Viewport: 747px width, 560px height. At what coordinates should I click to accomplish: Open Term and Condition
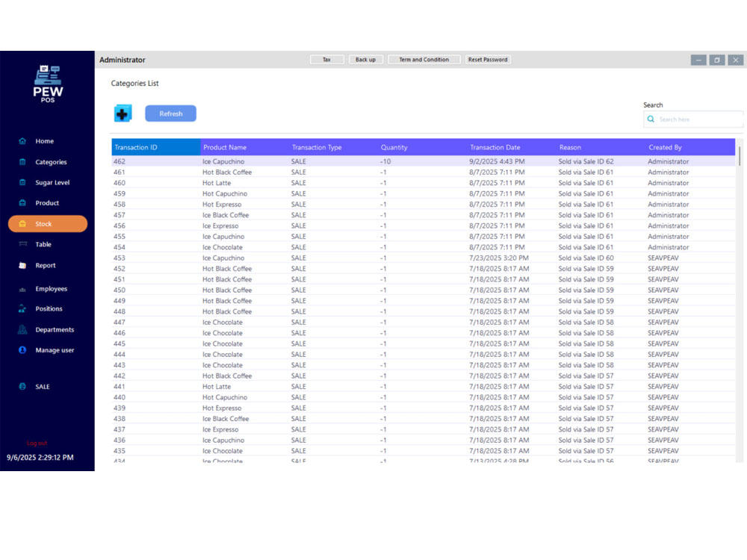tap(424, 60)
